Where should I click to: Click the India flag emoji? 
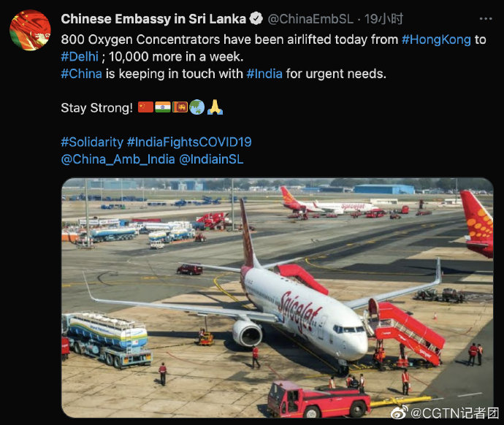163,107
